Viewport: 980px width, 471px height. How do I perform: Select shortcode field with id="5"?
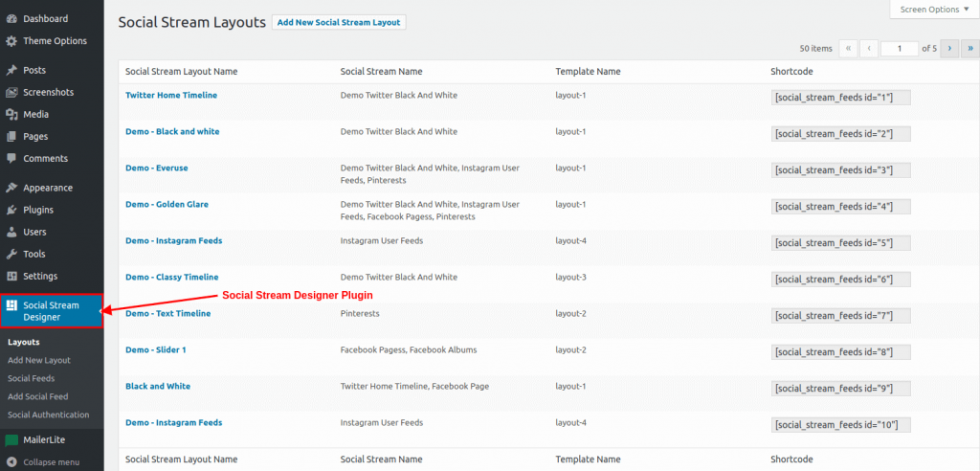[840, 242]
